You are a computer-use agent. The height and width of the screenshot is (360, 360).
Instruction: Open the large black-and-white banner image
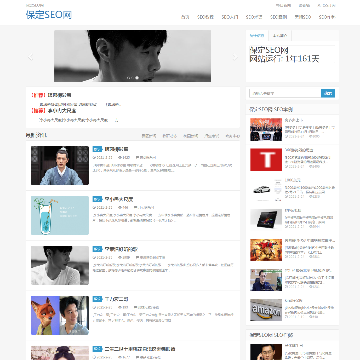point(132,56)
